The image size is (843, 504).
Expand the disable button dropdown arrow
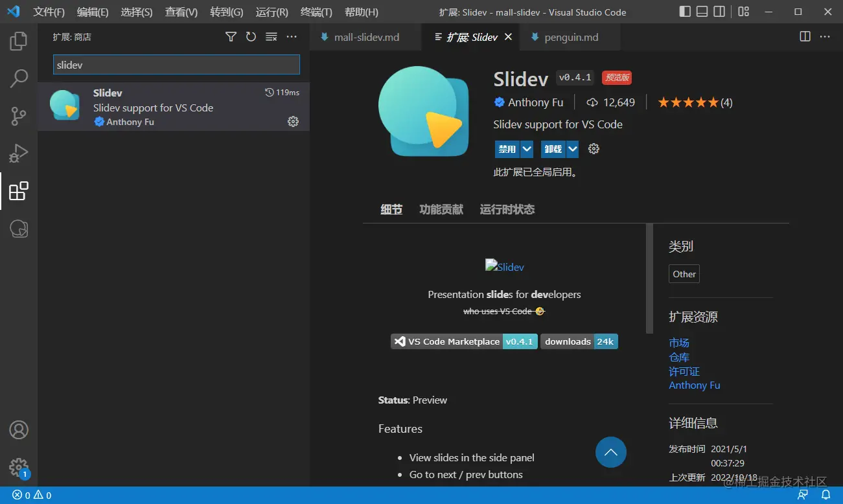click(x=527, y=149)
